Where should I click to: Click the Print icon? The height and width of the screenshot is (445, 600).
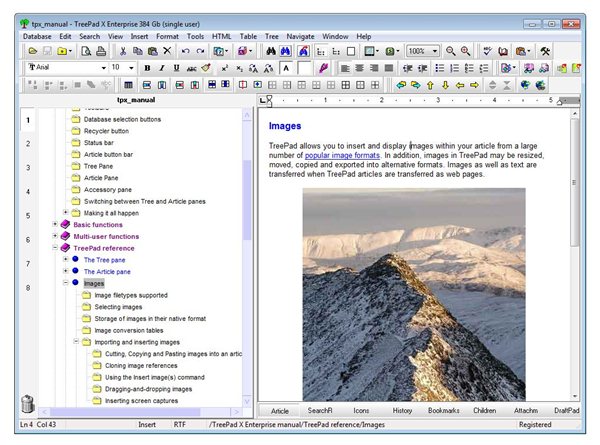pyautogui.click(x=101, y=51)
